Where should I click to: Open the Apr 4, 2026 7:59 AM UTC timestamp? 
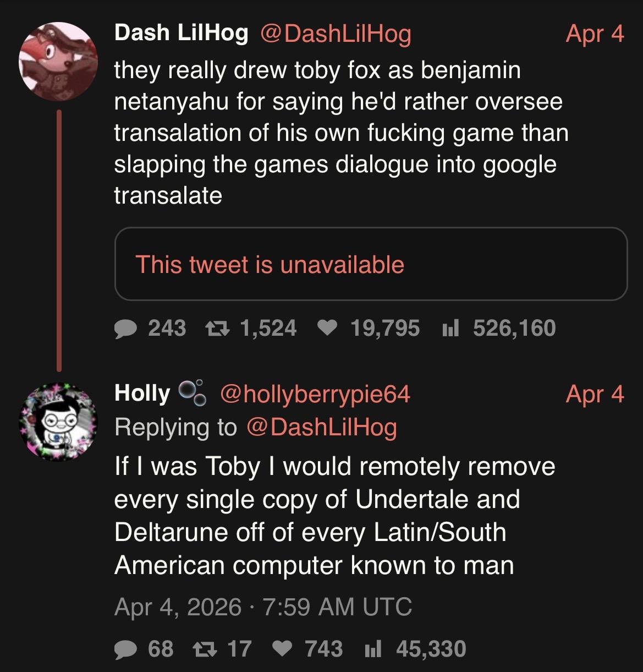[263, 607]
